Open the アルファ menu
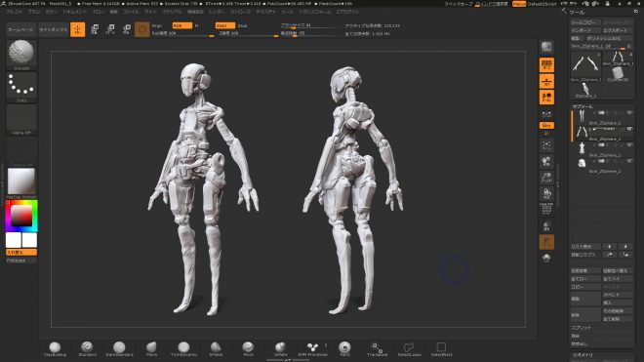This screenshot has width=644, height=362. pyautogui.click(x=14, y=12)
